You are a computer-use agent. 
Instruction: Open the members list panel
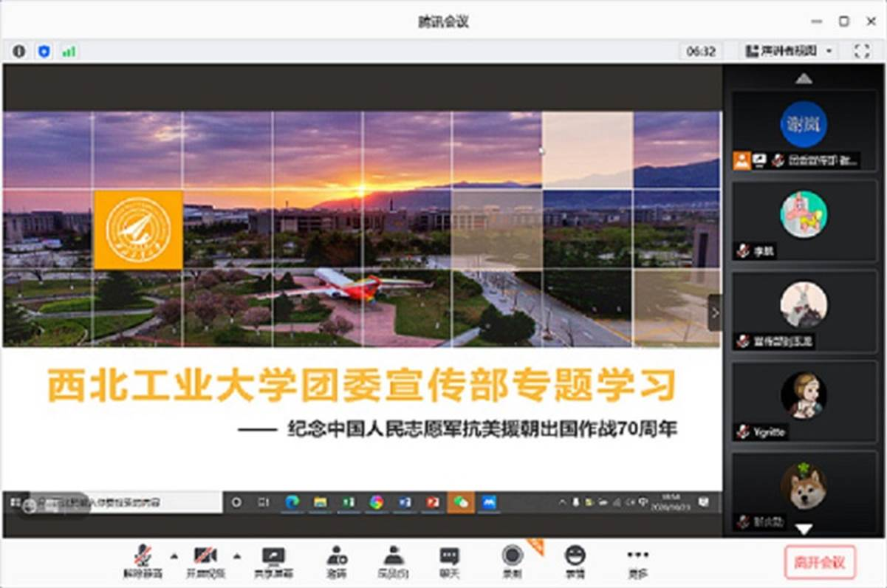[393, 559]
